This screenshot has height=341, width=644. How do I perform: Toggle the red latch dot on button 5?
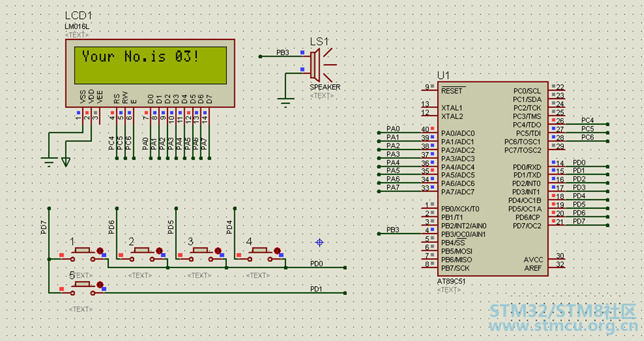[x=100, y=285]
